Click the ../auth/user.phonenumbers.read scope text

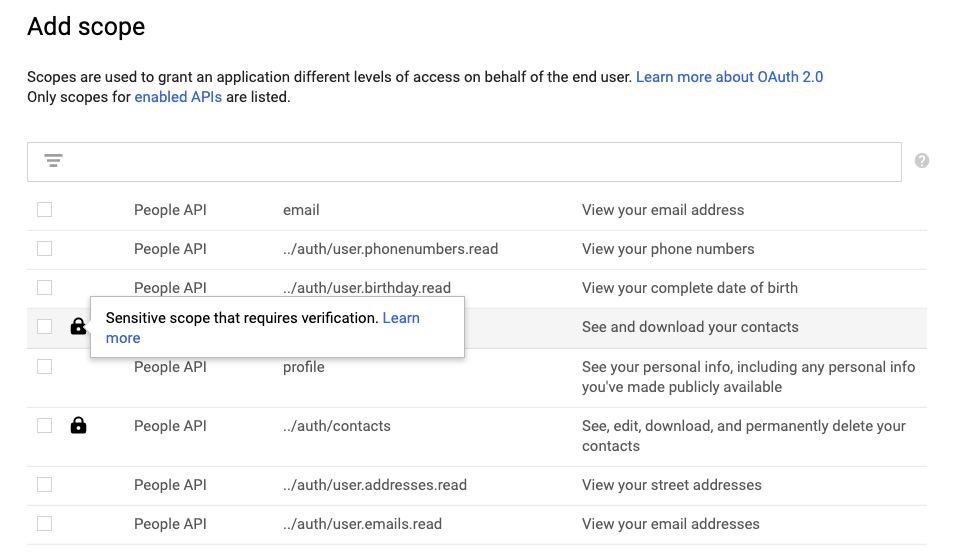[390, 249]
